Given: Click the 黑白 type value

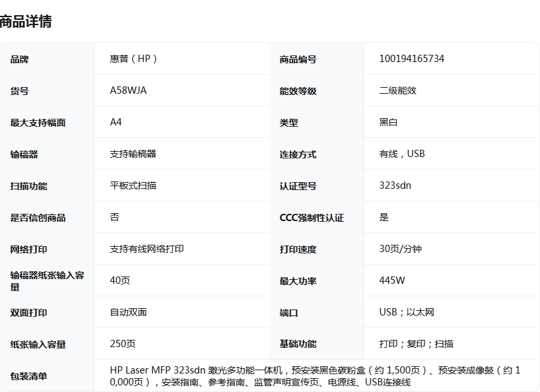Looking at the screenshot, I should 388,122.
